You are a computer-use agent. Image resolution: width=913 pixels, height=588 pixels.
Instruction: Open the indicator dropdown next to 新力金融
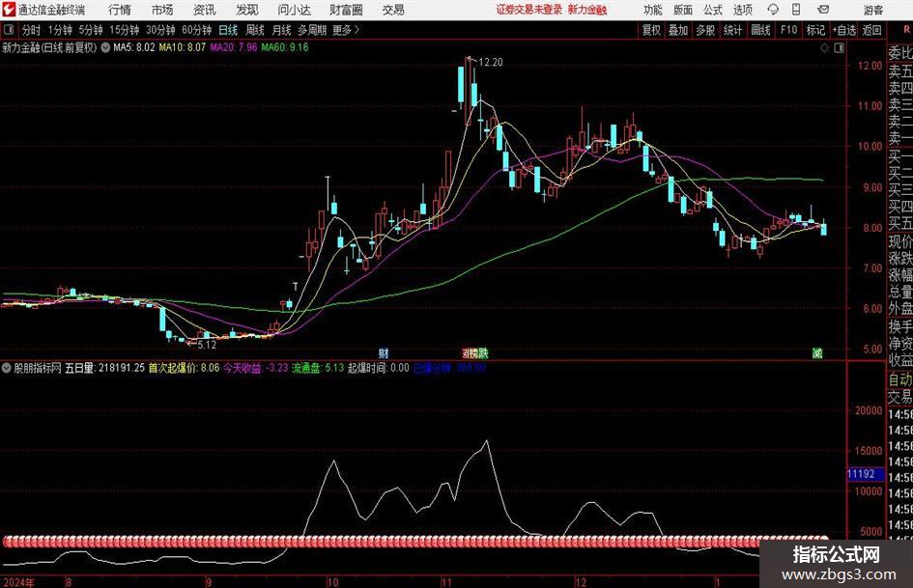click(x=105, y=47)
